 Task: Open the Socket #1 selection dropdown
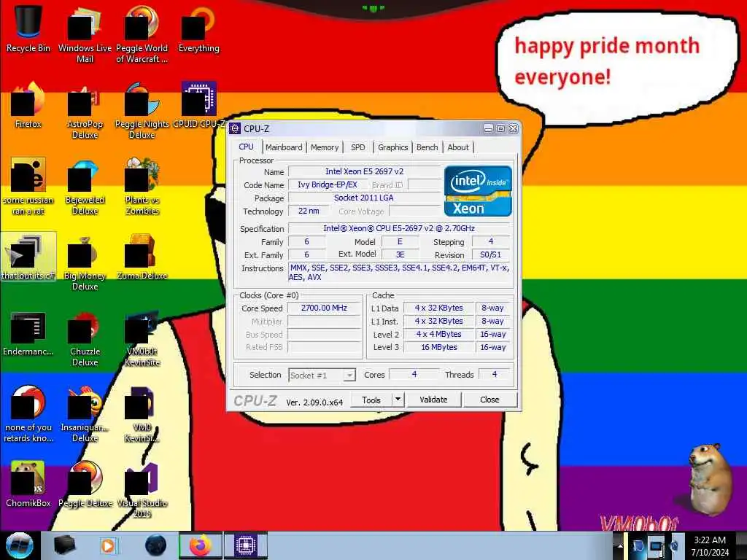point(322,376)
